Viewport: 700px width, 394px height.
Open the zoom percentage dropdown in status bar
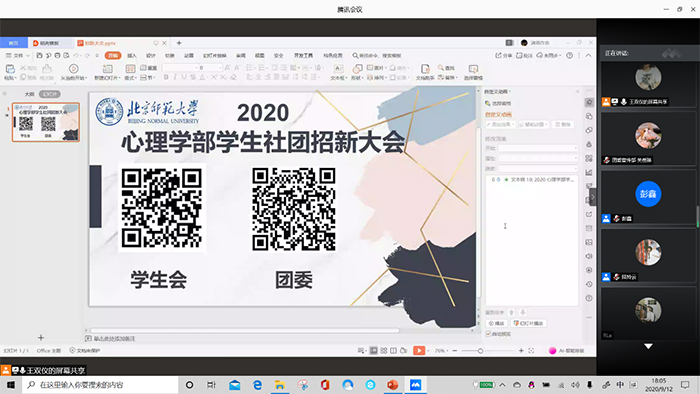(441, 351)
